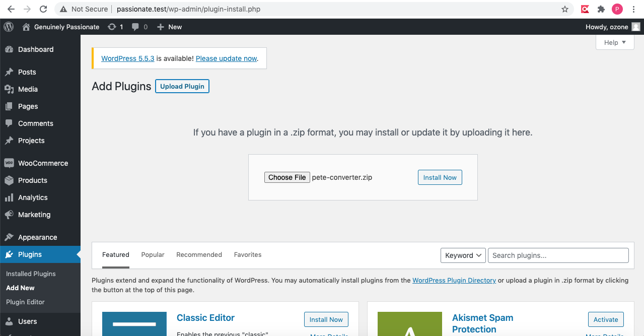The width and height of the screenshot is (644, 336).
Task: Open the red extension icon in toolbar
Action: point(585,9)
